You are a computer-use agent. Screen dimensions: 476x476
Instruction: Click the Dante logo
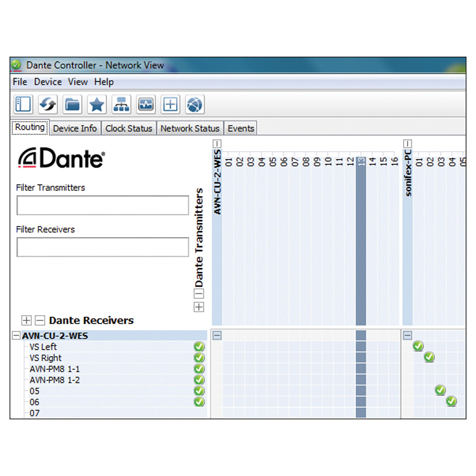pos(61,158)
